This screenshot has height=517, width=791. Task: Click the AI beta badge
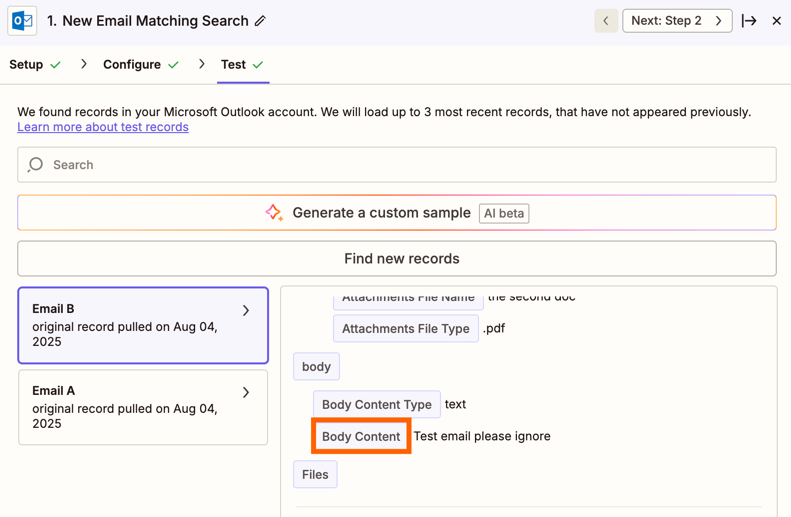[x=504, y=213]
